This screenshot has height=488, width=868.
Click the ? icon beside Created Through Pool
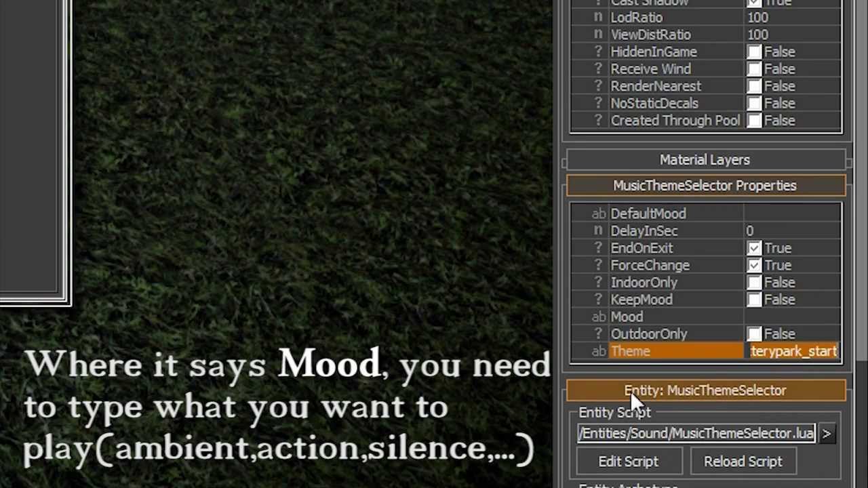coord(598,121)
